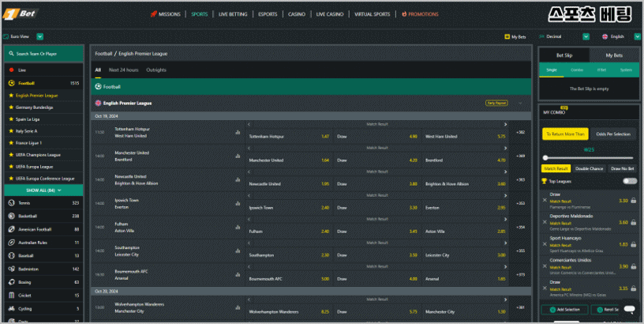Remove Deportivo Maldonado selection with X
Screen dimensions: 644x324
click(545, 222)
